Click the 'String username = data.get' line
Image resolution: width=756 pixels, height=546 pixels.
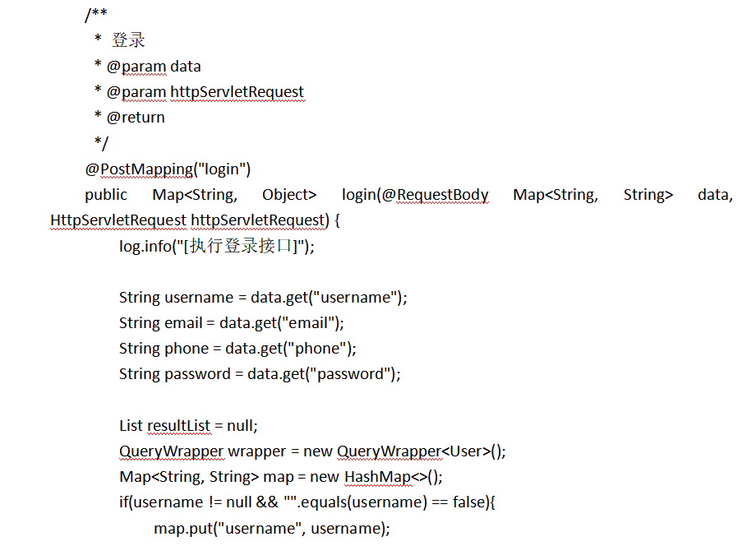tap(263, 298)
